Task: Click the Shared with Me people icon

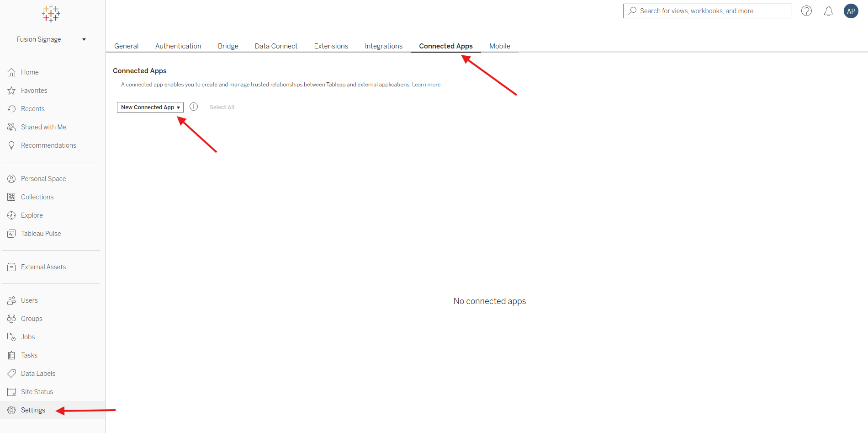Action: point(11,127)
